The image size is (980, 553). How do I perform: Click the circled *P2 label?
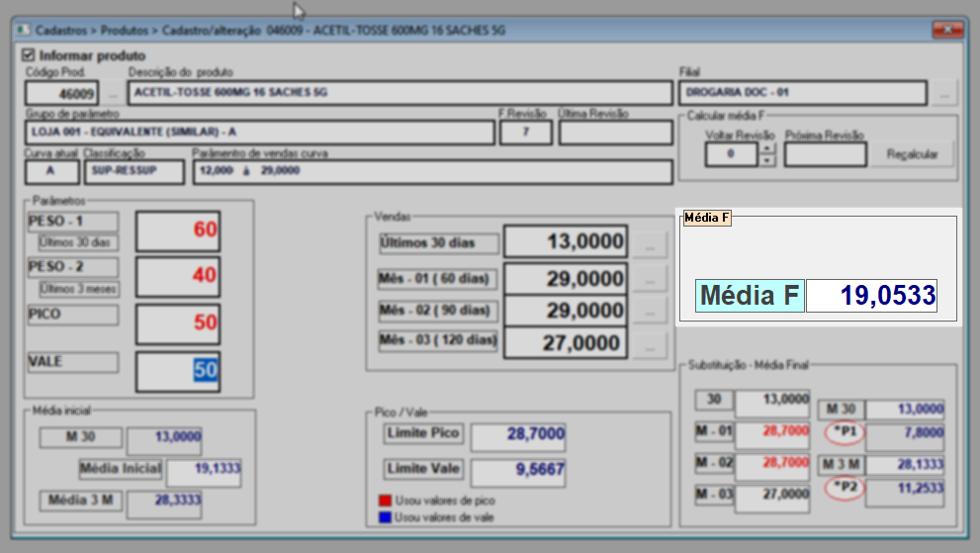tap(845, 488)
